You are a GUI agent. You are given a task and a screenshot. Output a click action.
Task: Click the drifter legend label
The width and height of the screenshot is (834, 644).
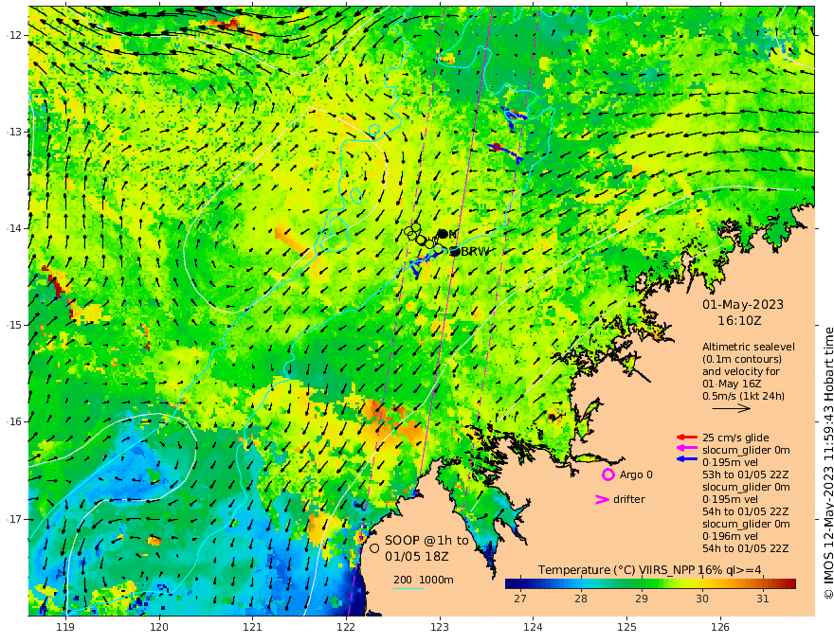tap(628, 499)
